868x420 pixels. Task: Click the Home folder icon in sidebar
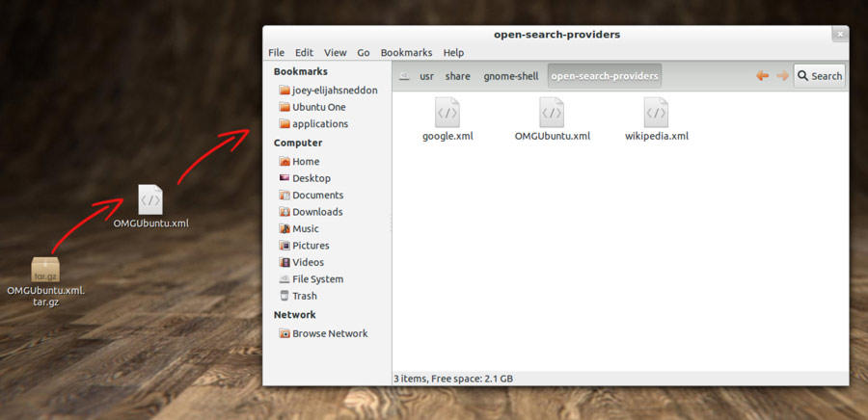(285, 162)
